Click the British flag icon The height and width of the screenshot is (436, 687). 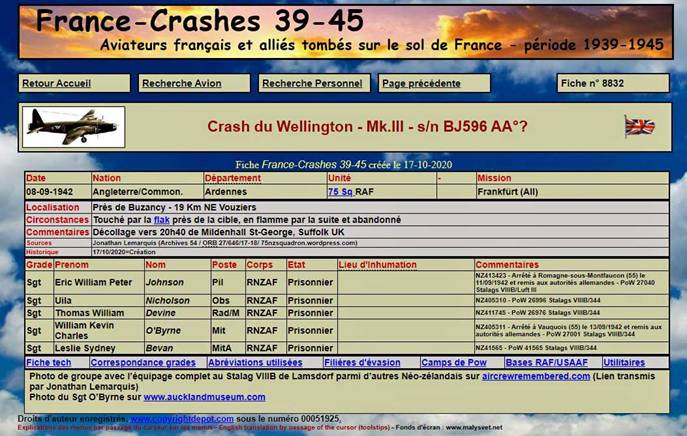[639, 126]
